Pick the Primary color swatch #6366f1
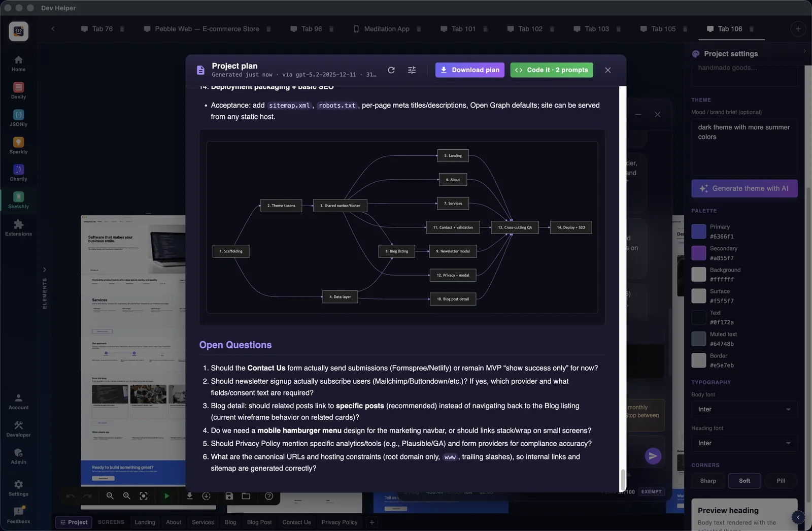This screenshot has width=812, height=531. [699, 231]
